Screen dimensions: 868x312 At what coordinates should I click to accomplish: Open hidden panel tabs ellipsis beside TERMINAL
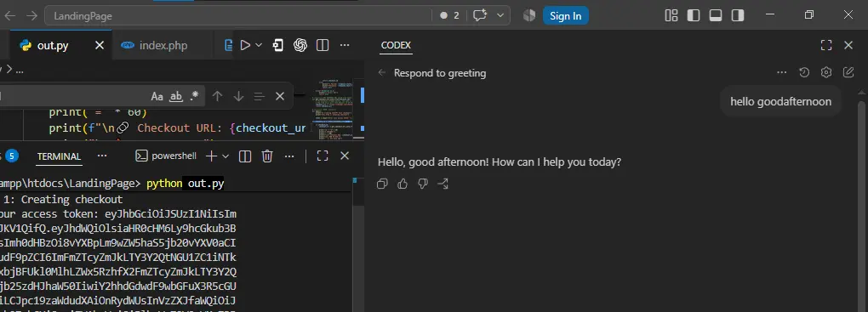pos(102,156)
